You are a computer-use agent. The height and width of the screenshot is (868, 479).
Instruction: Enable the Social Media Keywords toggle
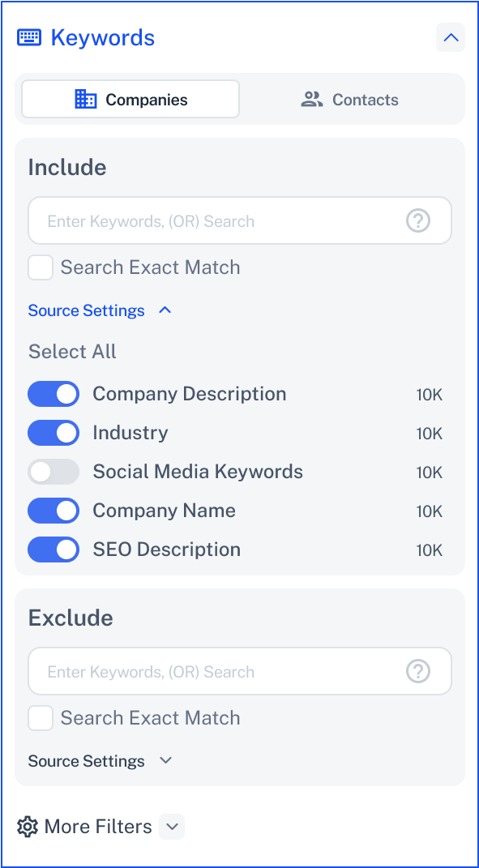click(x=53, y=472)
